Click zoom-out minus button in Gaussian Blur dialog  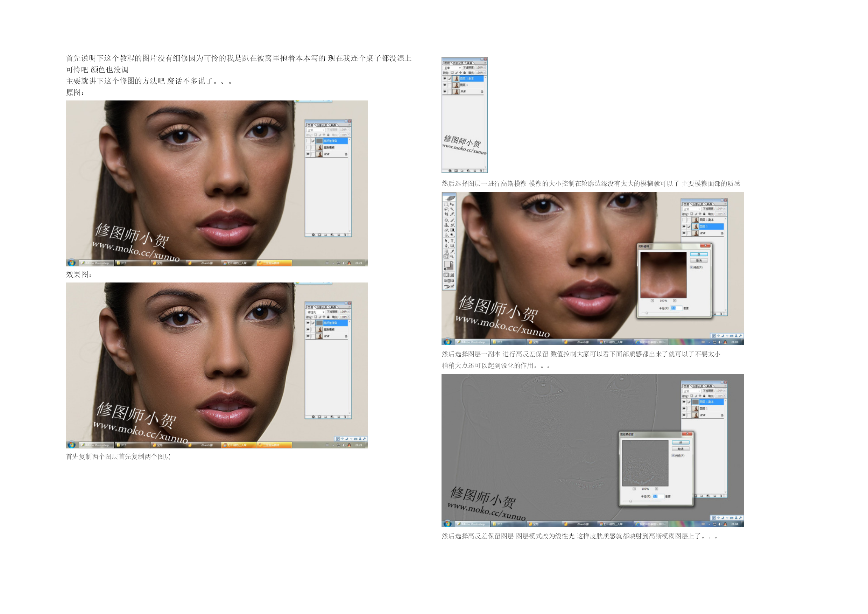(652, 301)
